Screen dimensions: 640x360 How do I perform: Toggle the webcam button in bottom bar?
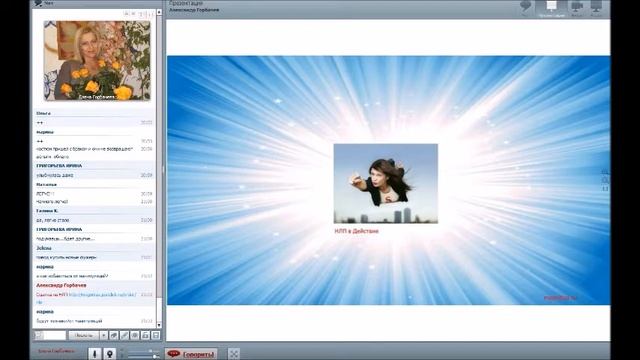pyautogui.click(x=109, y=353)
